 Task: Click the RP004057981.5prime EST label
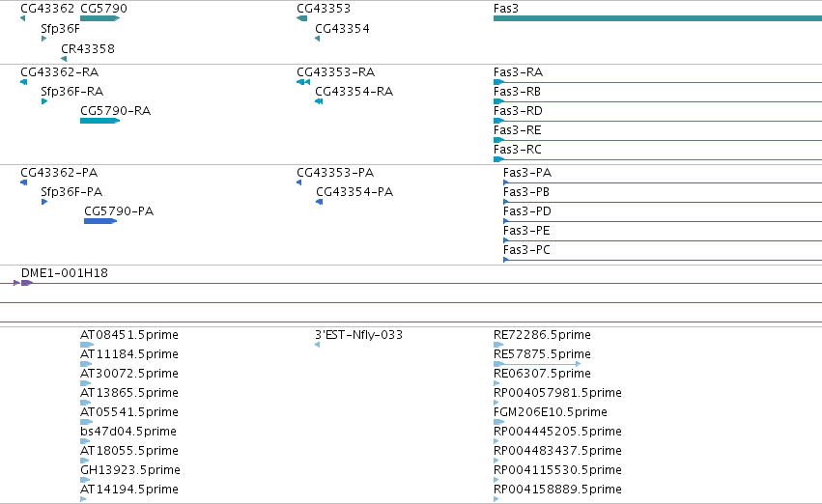click(x=557, y=393)
